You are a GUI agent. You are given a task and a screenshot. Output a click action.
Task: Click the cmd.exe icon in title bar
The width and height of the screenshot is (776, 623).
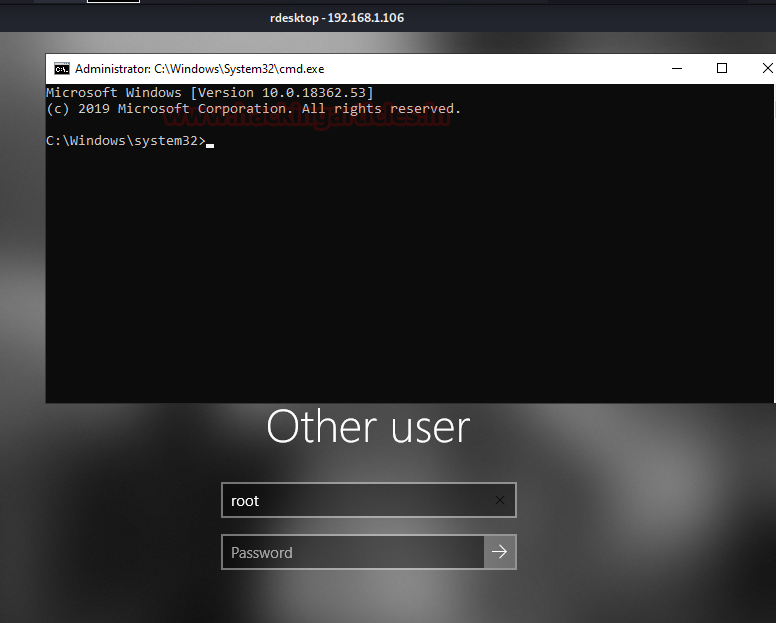pyautogui.click(x=62, y=69)
